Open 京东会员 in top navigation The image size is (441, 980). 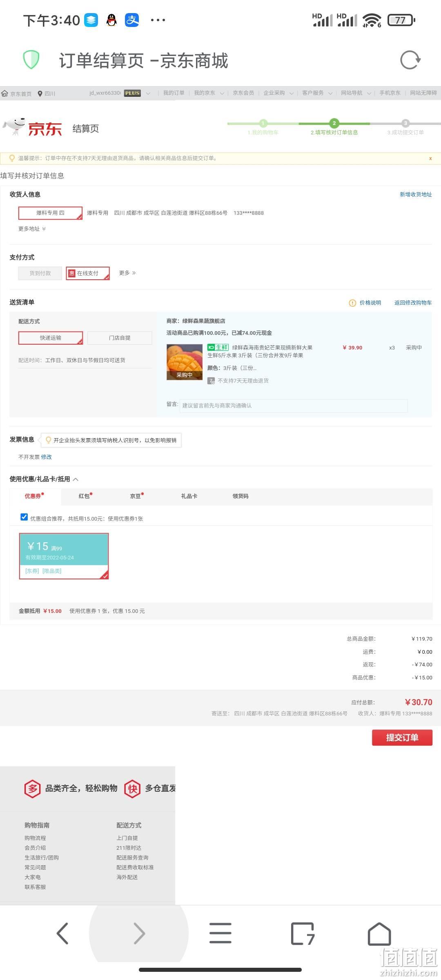click(x=243, y=93)
